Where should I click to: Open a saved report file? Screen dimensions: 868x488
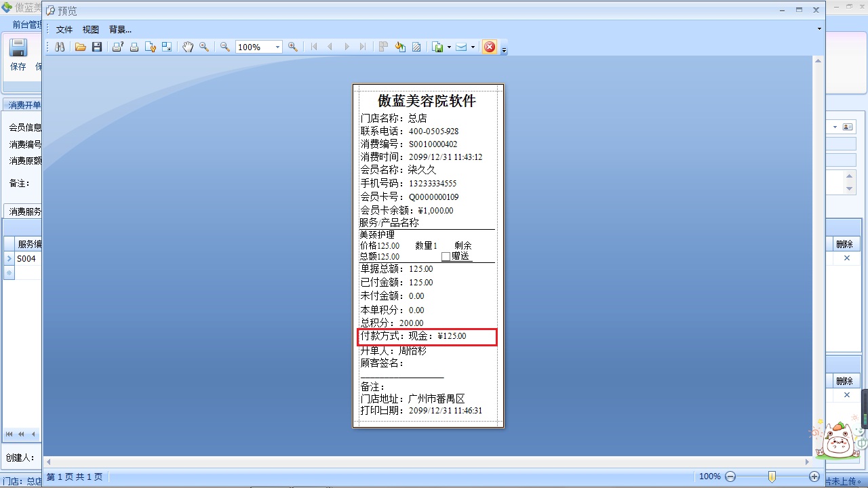point(80,47)
